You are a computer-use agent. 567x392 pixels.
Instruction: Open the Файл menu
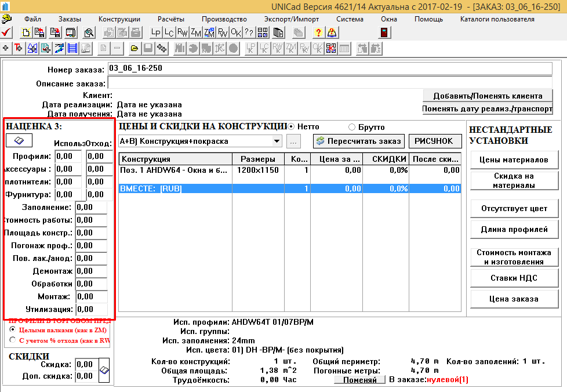click(32, 19)
